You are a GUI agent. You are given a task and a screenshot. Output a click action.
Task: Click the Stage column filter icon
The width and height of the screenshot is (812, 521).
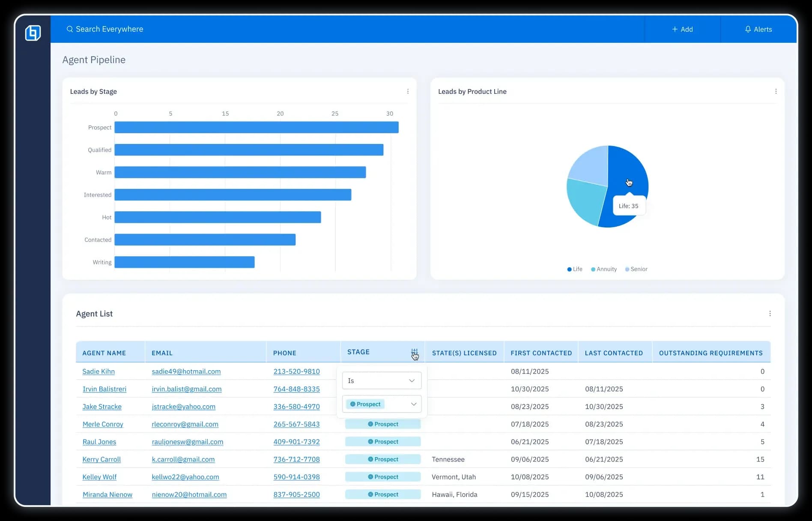tap(414, 352)
